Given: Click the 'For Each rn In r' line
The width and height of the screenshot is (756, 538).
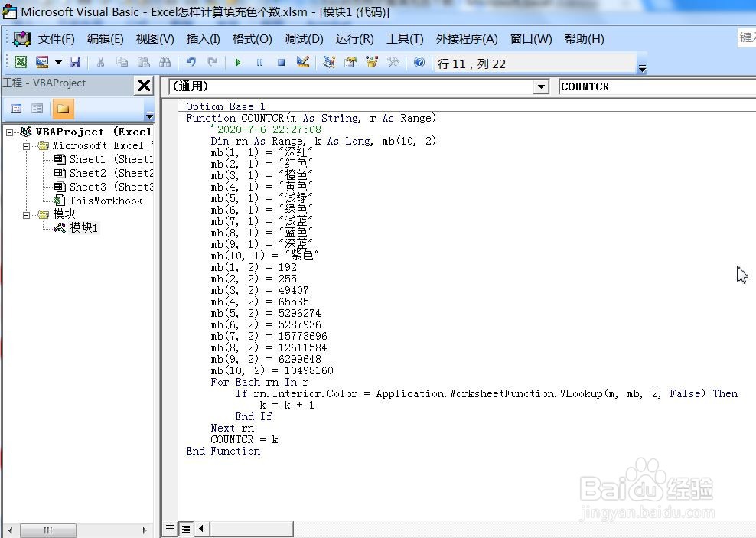Looking at the screenshot, I should point(259,383).
